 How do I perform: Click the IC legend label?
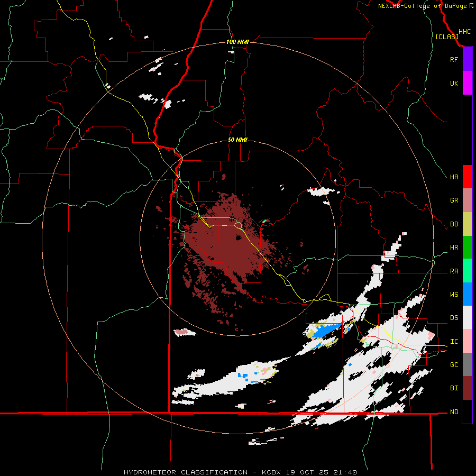coord(454,342)
